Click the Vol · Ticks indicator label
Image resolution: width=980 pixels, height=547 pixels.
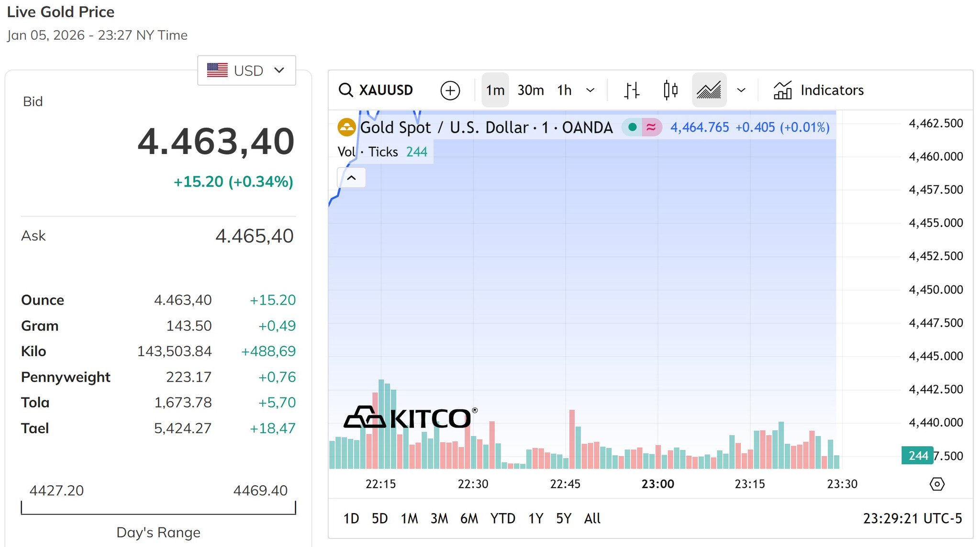tap(367, 152)
